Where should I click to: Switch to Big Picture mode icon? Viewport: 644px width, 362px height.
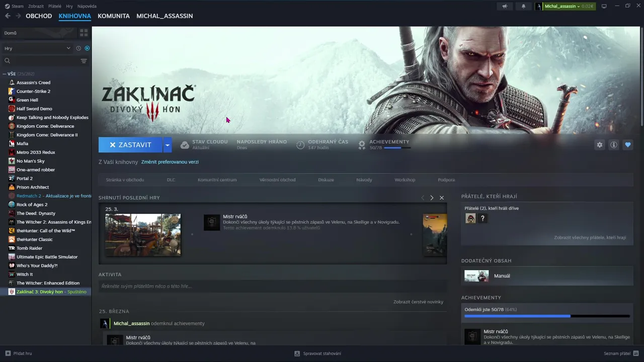point(604,6)
